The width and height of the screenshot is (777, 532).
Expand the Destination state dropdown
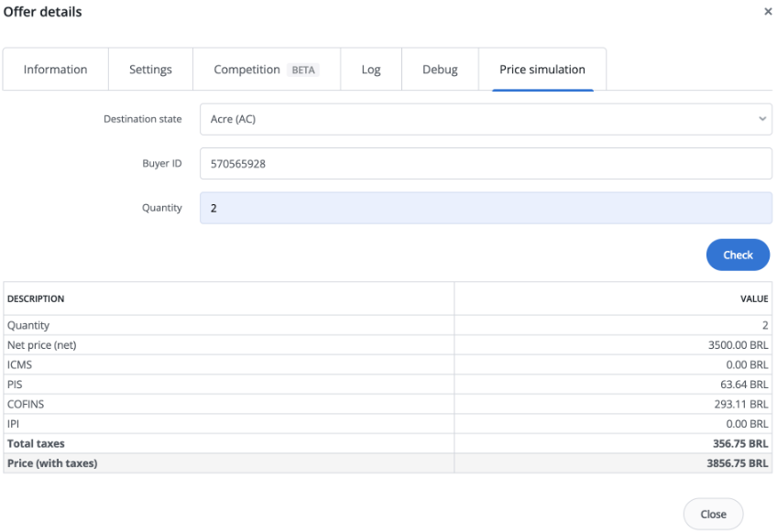pyautogui.click(x=486, y=119)
